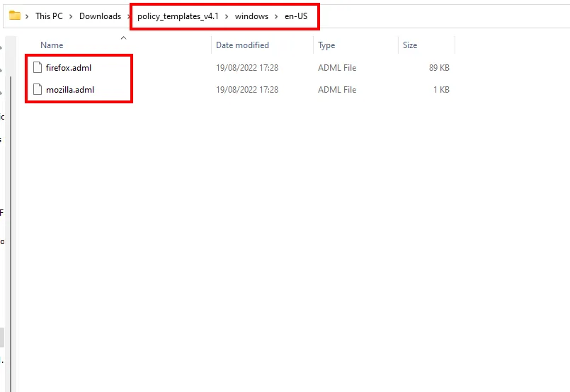Viewport: 570px width, 392px height.
Task: Click the mozilla.adml file icon
Action: [x=38, y=89]
